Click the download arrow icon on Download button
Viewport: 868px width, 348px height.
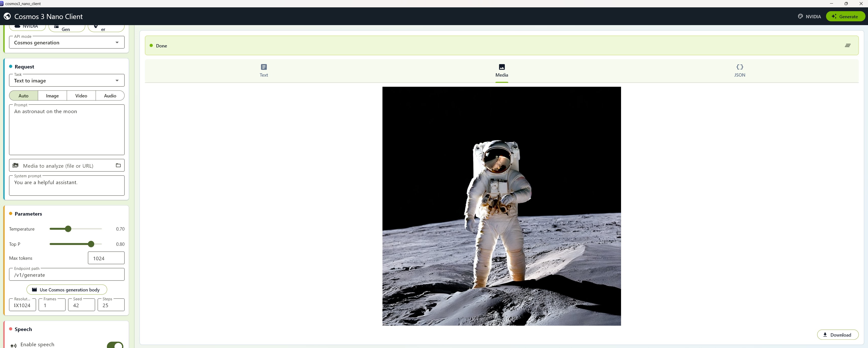[825, 335]
